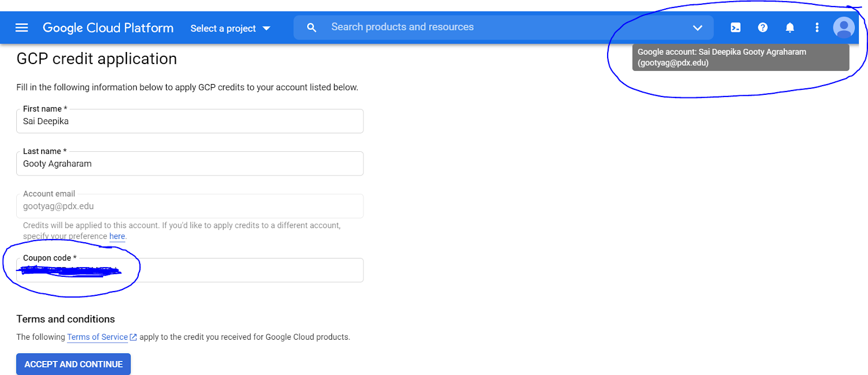This screenshot has width=868, height=375.
Task: Activate Cloud Shell icon
Action: (x=736, y=28)
